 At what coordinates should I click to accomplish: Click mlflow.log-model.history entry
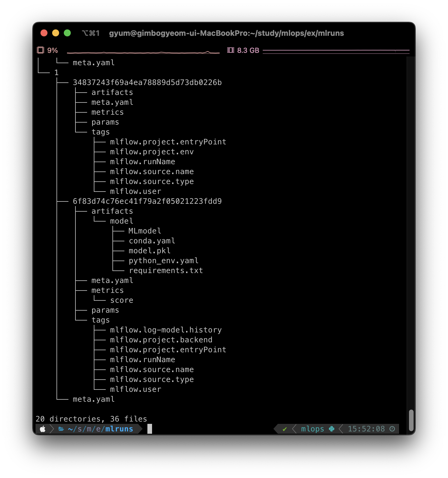(166, 330)
